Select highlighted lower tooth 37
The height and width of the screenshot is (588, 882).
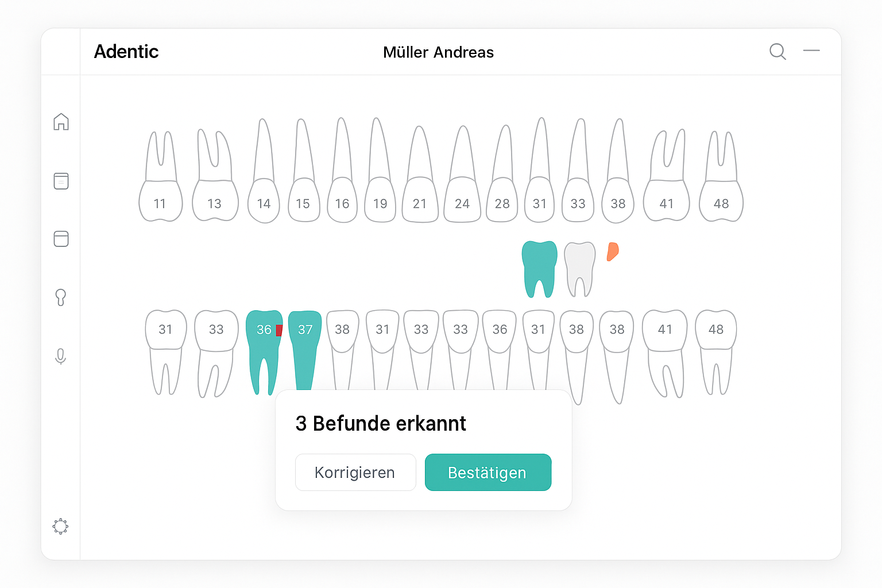pos(305,345)
